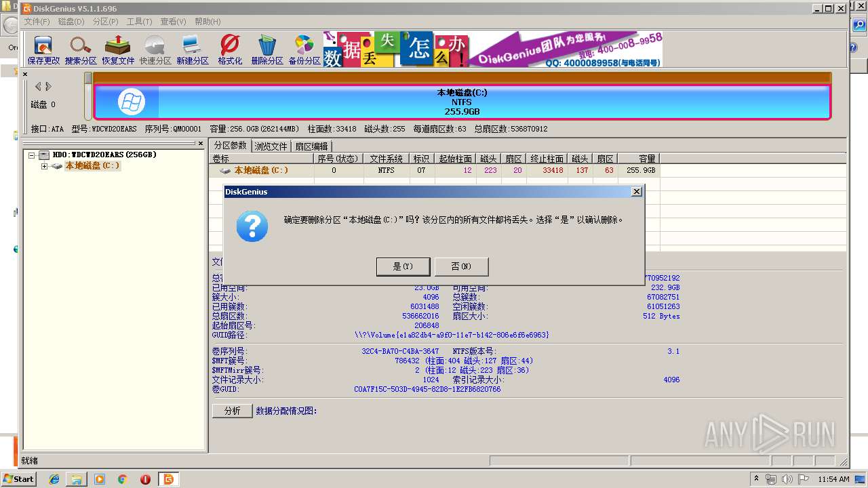
Task: Open the 备份分区 backup partition tool
Action: (x=304, y=49)
